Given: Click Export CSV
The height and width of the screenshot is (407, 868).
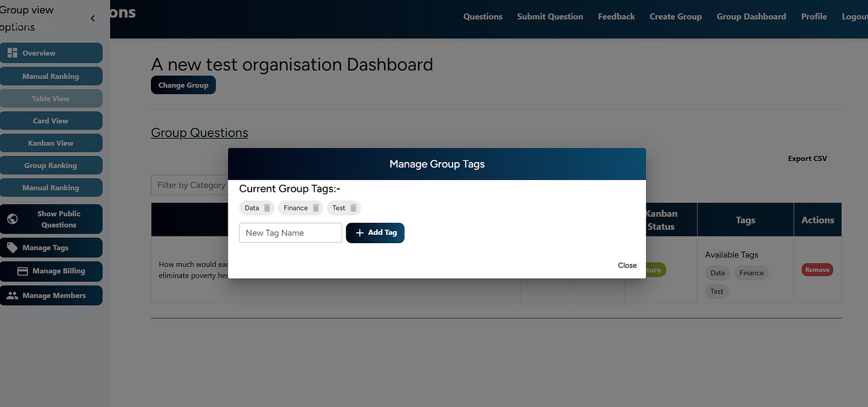Looking at the screenshot, I should (807, 159).
